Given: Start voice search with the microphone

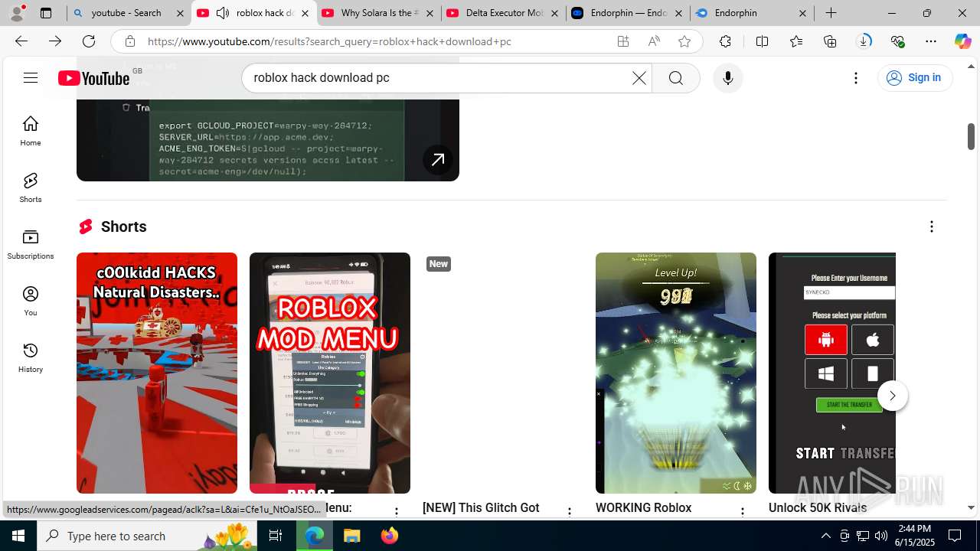Looking at the screenshot, I should [727, 78].
